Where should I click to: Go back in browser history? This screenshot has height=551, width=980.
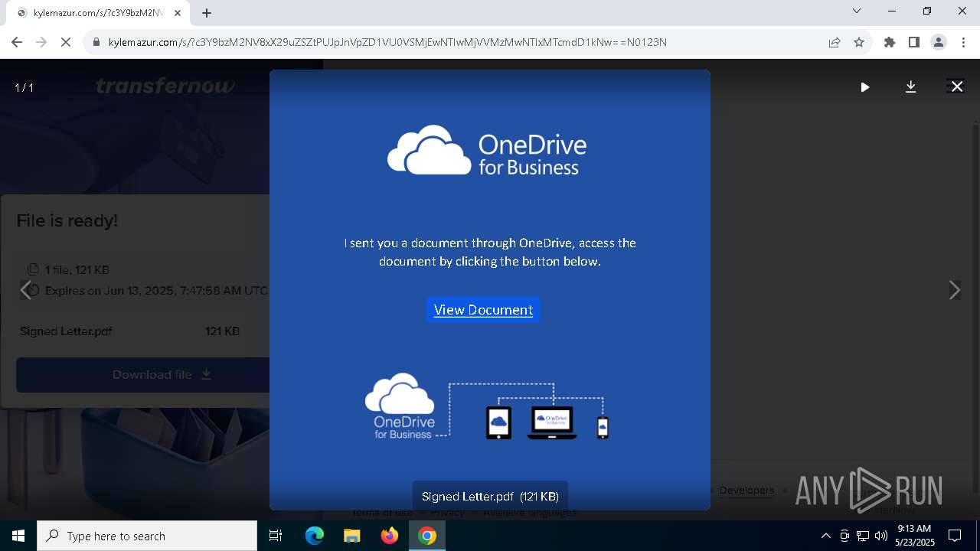[17, 42]
